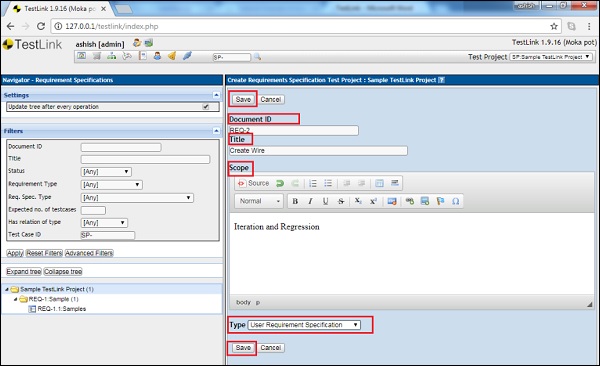
Task: Open the Status filter dropdown
Action: pyautogui.click(x=106, y=172)
